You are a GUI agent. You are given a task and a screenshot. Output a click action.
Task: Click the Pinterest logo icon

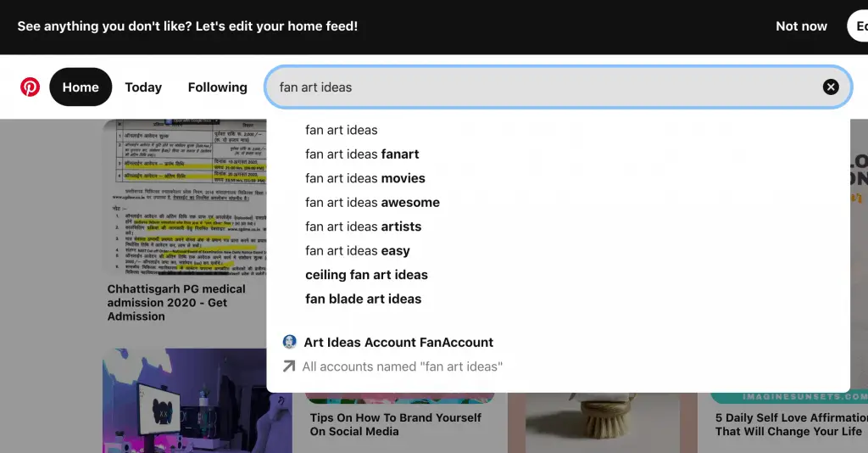30,87
